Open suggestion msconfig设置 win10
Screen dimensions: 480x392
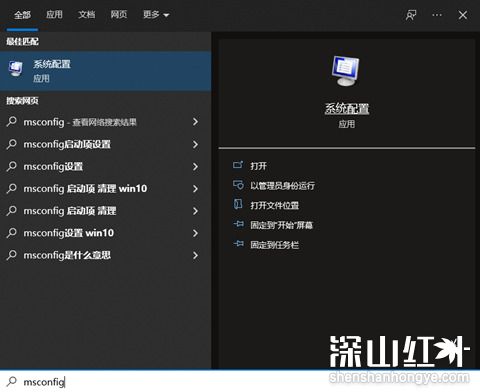pos(105,233)
